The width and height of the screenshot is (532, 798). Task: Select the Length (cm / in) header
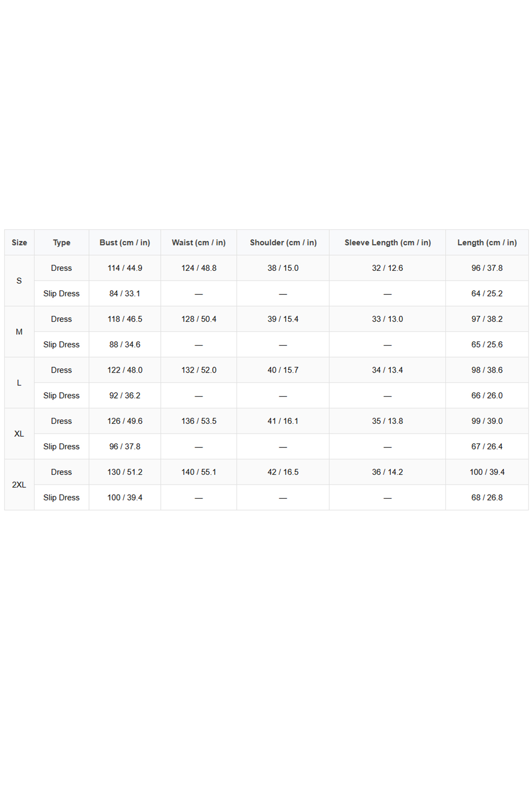click(x=487, y=243)
